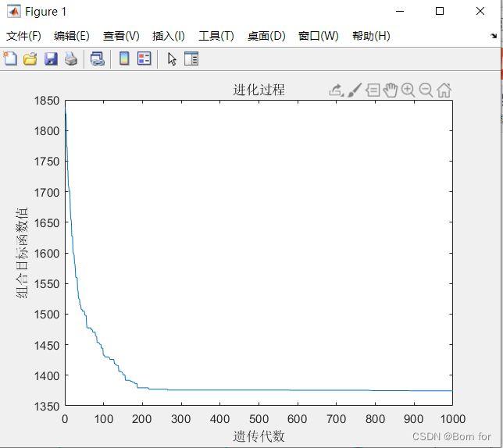This screenshot has height=448, width=503.
Task: Open the 插入(I) menu
Action: click(x=169, y=36)
